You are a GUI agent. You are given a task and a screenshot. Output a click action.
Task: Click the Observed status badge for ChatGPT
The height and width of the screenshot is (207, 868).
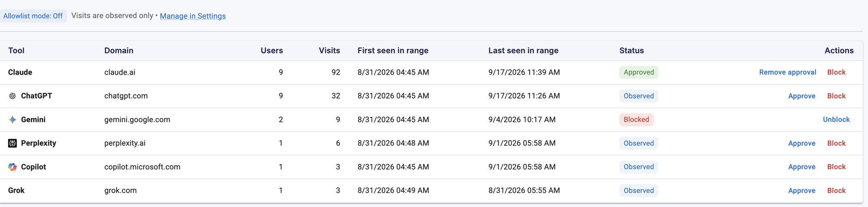(639, 96)
